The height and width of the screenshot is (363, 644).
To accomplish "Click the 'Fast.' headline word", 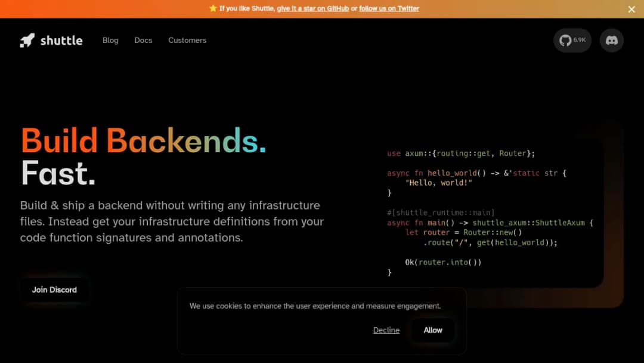I will [58, 173].
